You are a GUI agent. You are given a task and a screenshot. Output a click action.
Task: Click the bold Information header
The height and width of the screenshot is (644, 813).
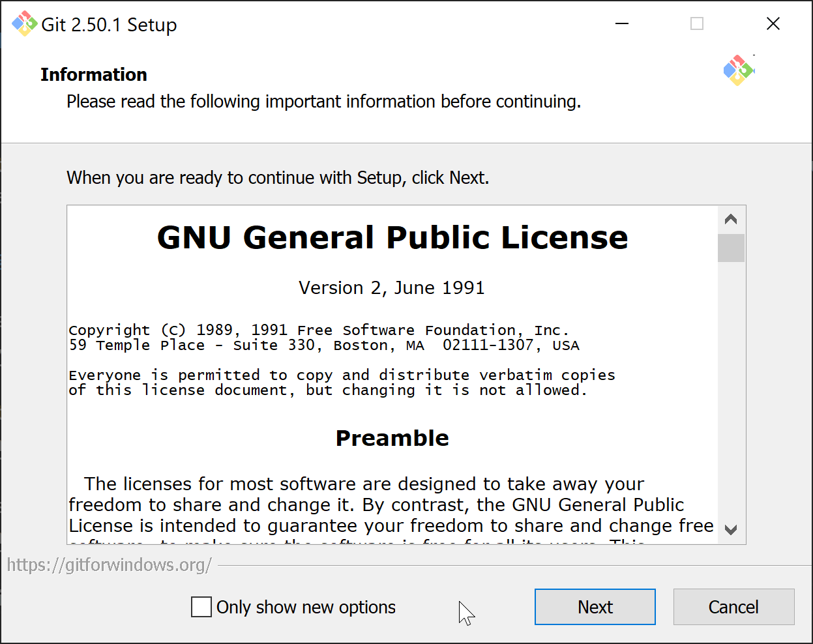coord(94,75)
